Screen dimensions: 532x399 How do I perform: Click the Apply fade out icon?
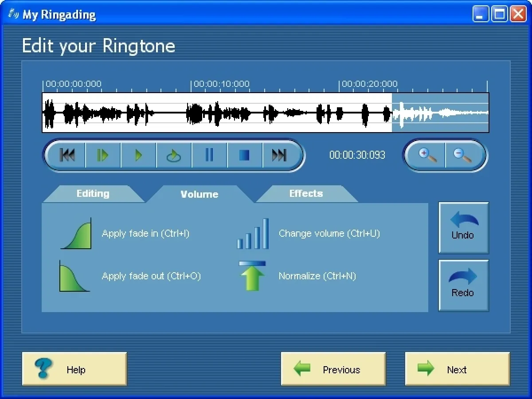coord(74,276)
